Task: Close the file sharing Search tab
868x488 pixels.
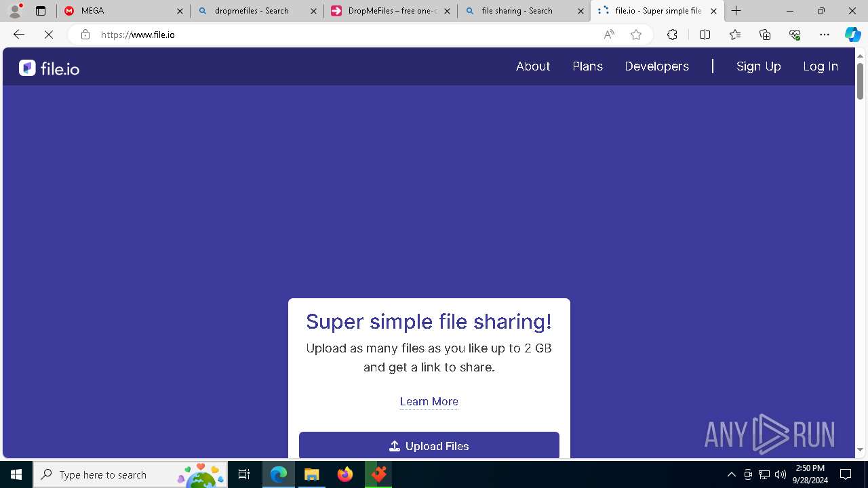Action: [x=580, y=11]
